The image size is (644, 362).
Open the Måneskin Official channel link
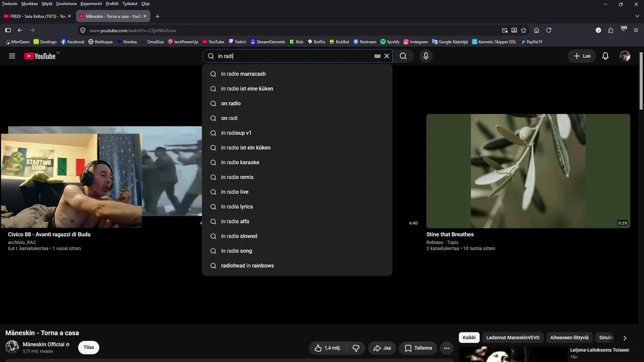[44, 344]
